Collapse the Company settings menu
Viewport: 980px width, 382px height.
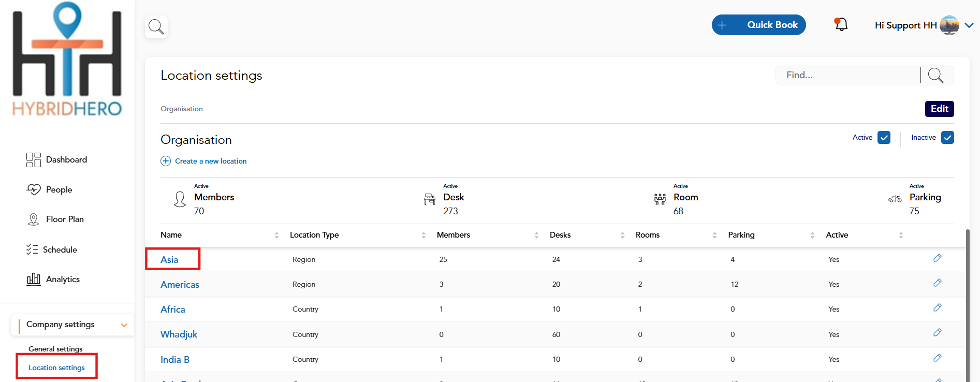pos(124,325)
